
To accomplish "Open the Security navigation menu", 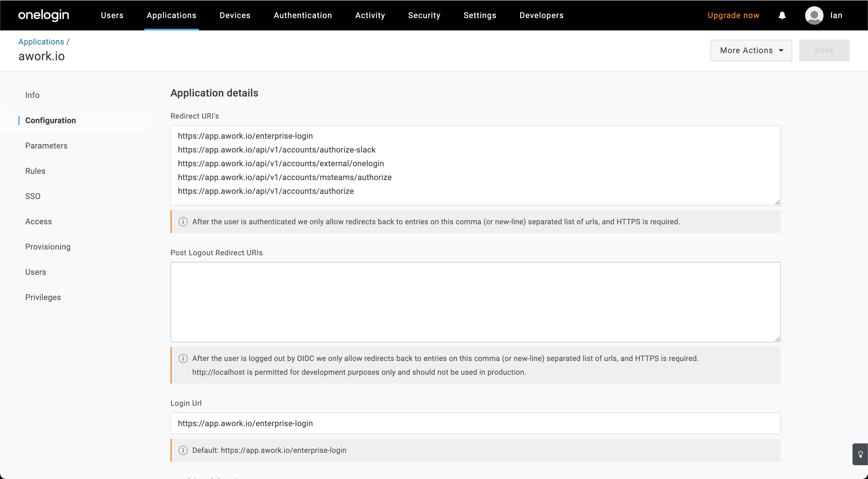I will [x=424, y=16].
